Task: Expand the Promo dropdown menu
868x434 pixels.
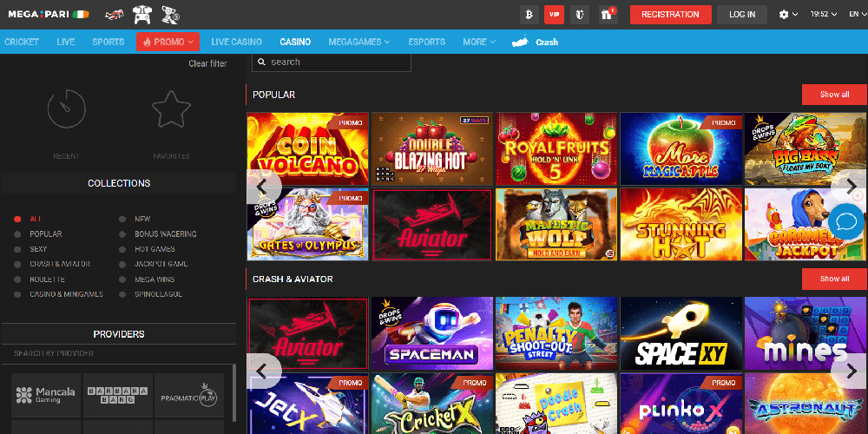Action: tap(168, 42)
